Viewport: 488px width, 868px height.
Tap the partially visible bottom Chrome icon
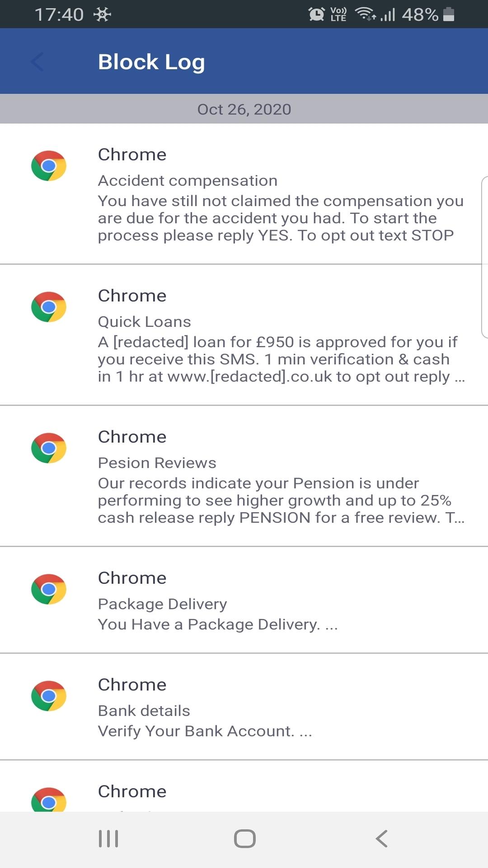[49, 799]
